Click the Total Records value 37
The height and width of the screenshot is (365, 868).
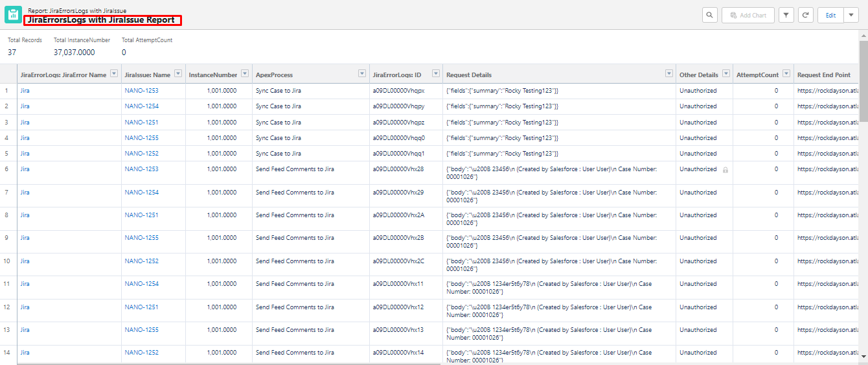[x=12, y=52]
